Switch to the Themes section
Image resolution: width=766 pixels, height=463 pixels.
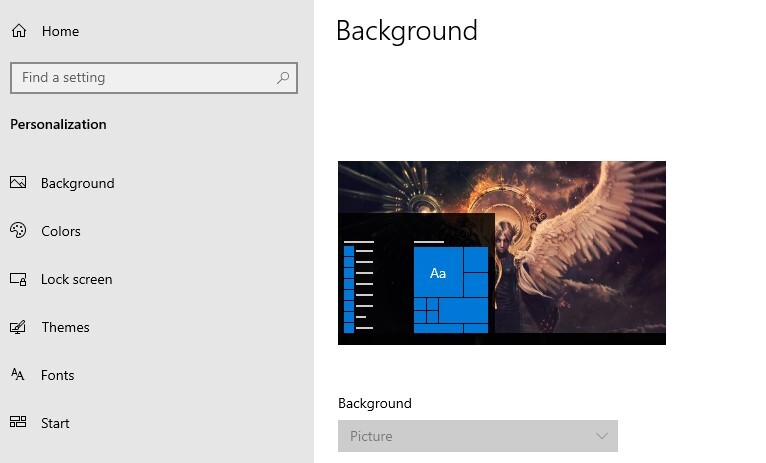click(65, 327)
